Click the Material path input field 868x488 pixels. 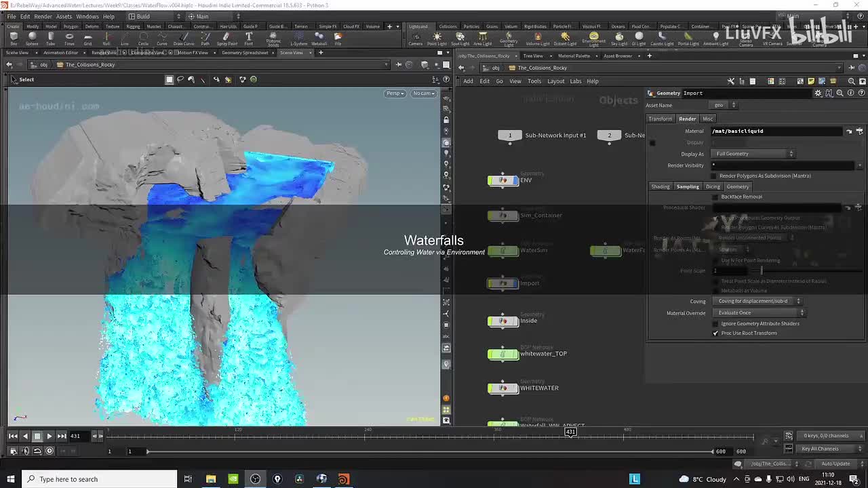[776, 131]
